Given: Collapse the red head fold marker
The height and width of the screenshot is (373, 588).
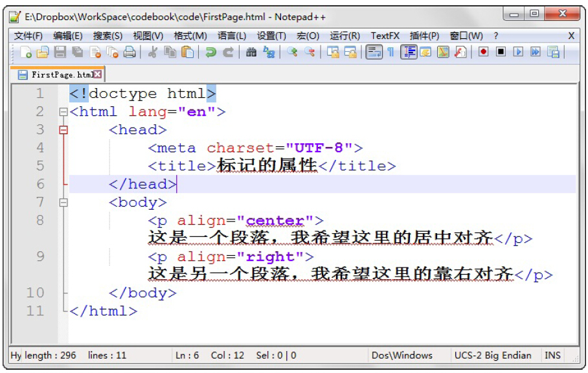Looking at the screenshot, I should [x=63, y=130].
